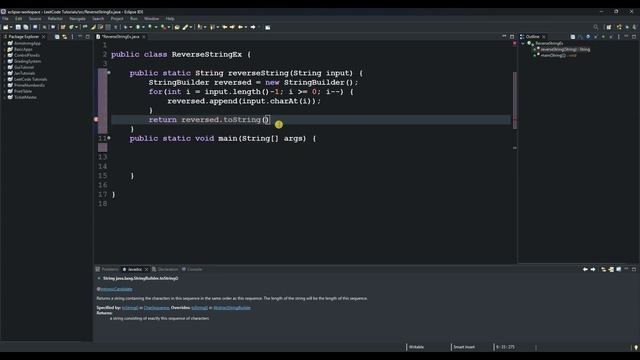640x360 pixels.
Task: Collapse ReverseStringEx class in Outline
Action: point(523,43)
